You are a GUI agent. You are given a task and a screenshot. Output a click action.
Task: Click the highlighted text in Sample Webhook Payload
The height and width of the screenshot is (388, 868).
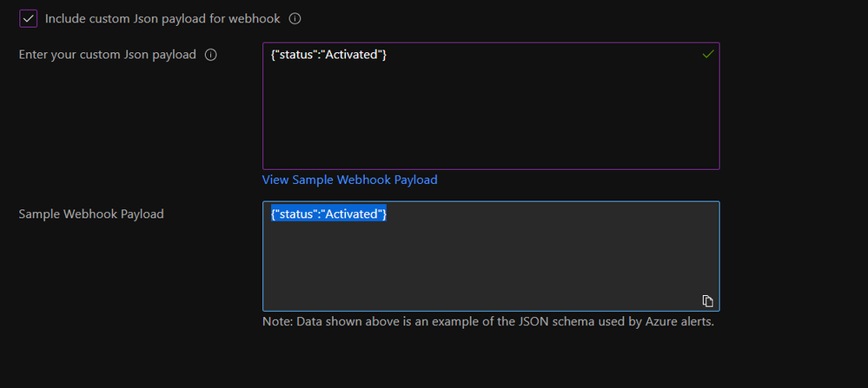coord(328,214)
